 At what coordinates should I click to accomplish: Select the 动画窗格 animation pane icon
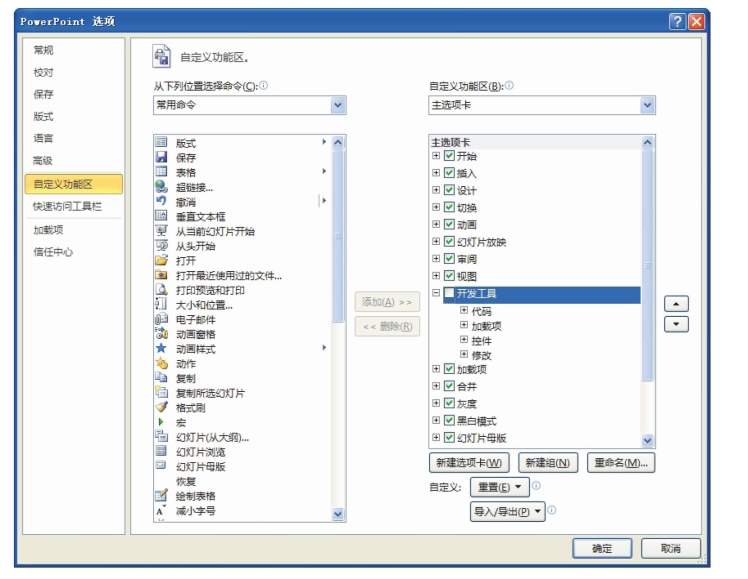coord(162,334)
